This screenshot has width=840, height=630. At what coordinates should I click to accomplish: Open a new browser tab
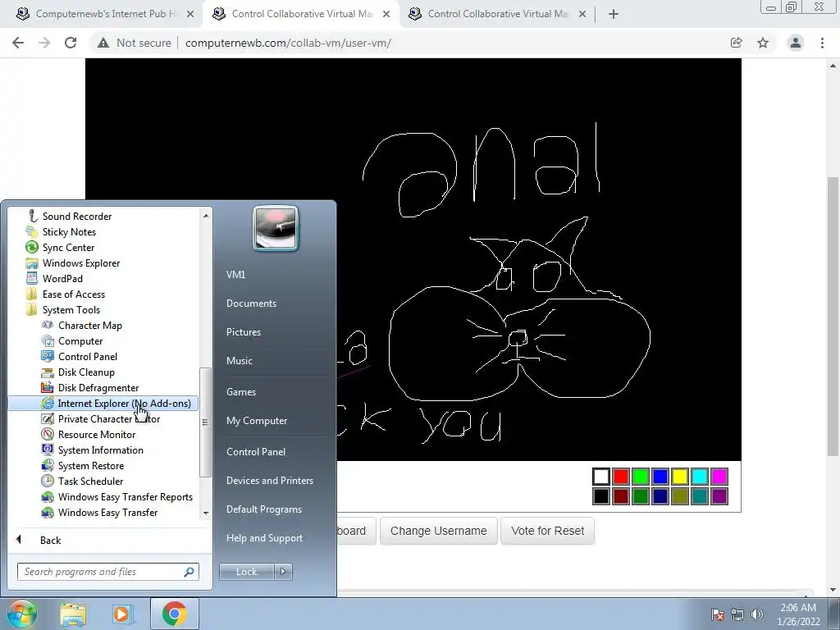[x=614, y=14]
